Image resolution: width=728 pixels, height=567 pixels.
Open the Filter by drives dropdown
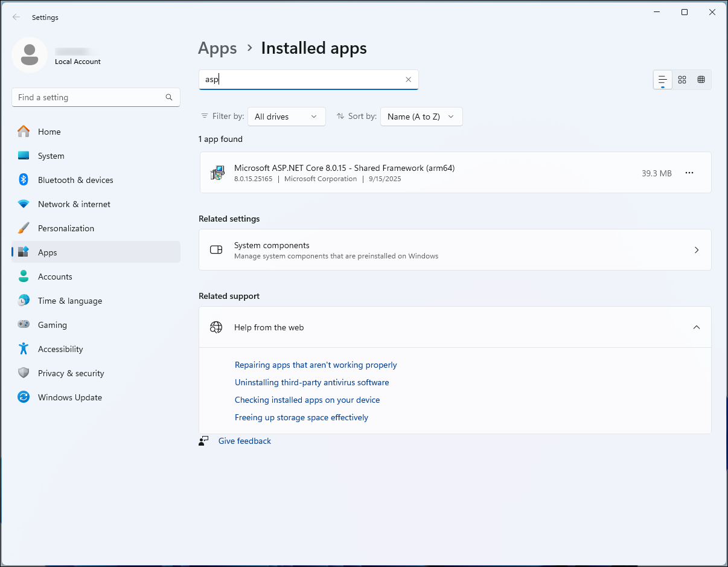pos(286,117)
